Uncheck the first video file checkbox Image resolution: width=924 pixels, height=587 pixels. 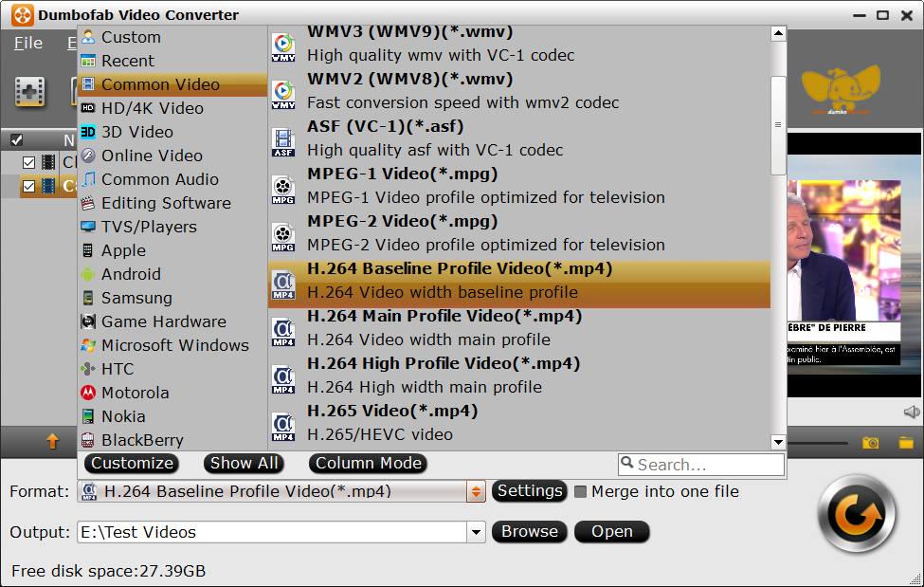pyautogui.click(x=28, y=162)
